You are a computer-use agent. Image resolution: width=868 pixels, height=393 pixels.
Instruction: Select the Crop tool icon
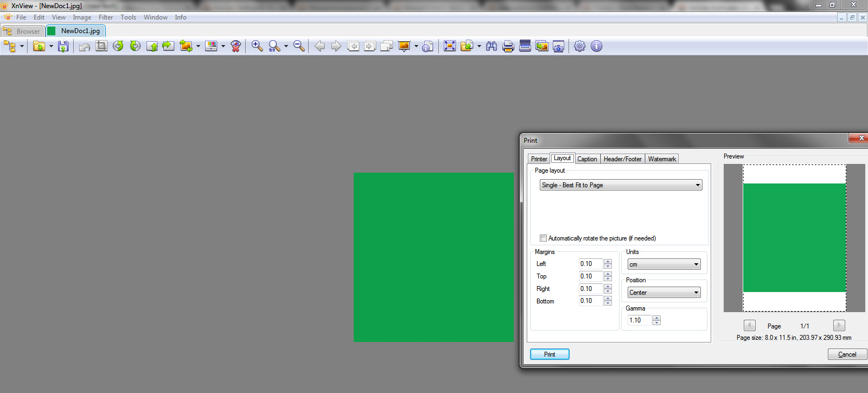(101, 46)
